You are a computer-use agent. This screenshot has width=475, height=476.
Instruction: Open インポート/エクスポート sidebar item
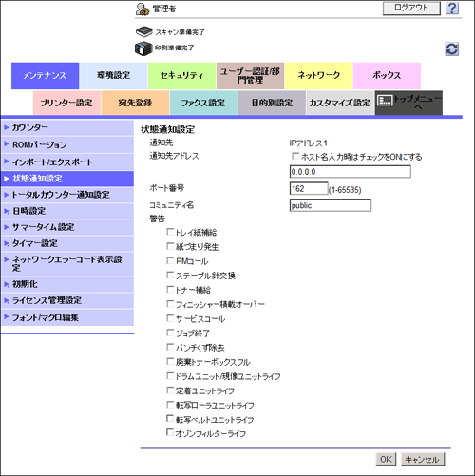click(x=67, y=162)
